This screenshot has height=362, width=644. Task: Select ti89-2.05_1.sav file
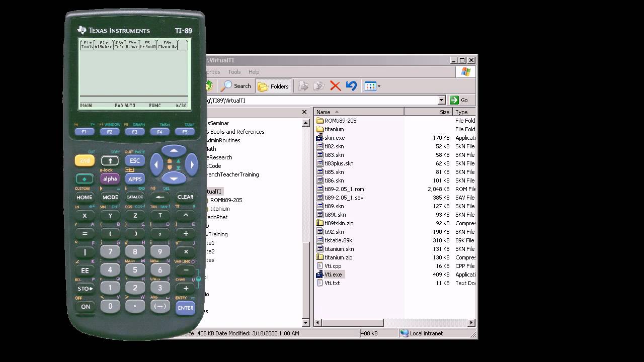coord(340,198)
